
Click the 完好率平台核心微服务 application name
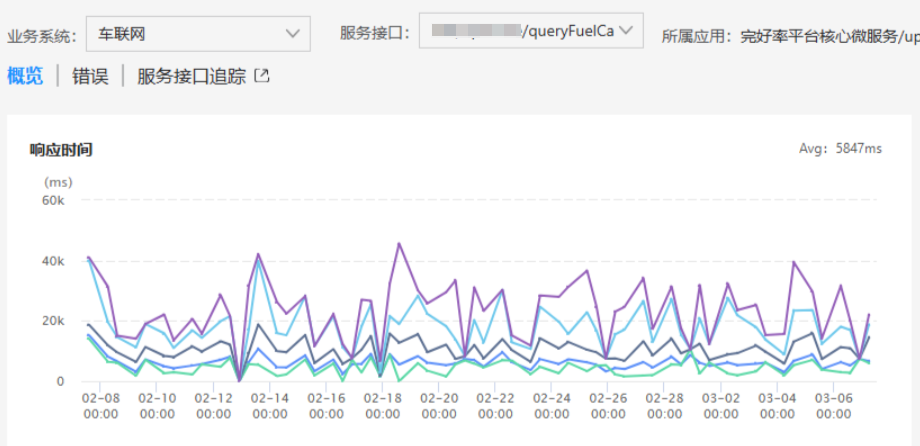820,36
